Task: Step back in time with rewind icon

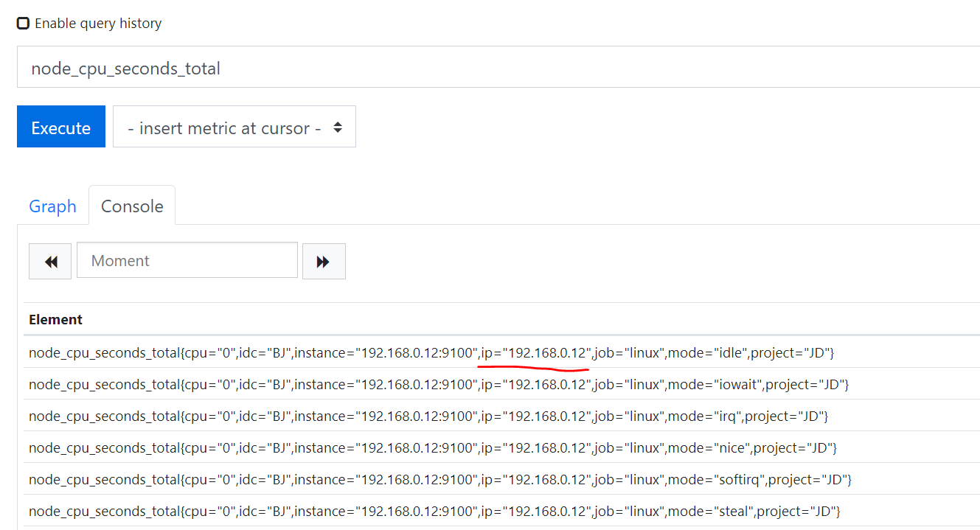Action: (50, 261)
